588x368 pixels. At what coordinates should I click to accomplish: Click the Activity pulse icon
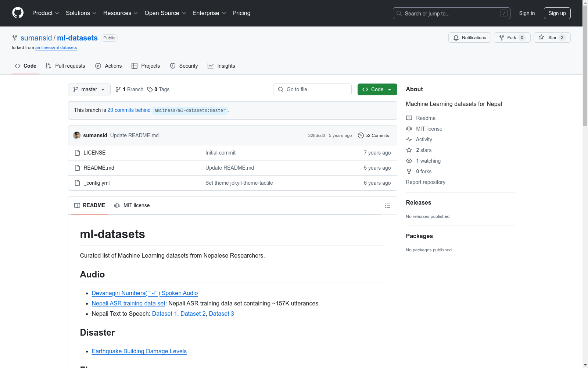click(x=409, y=139)
